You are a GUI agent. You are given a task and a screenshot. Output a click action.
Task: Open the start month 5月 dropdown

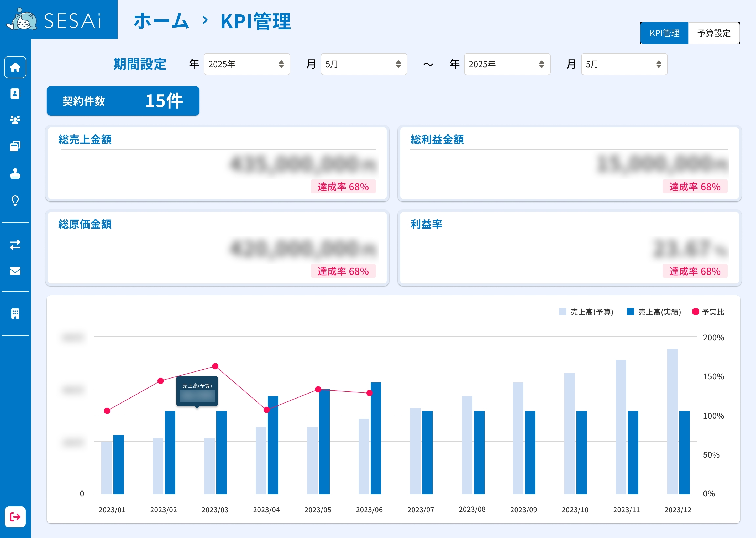[x=364, y=64]
